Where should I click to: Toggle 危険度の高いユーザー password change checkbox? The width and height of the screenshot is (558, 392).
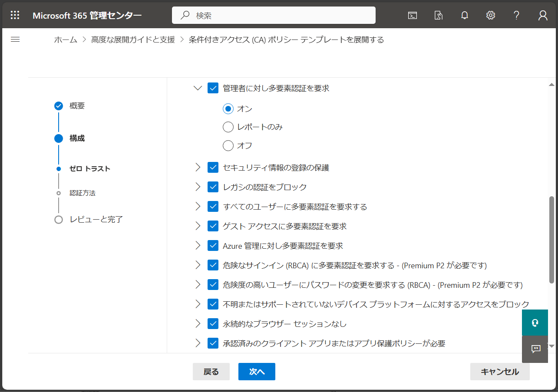[213, 285]
